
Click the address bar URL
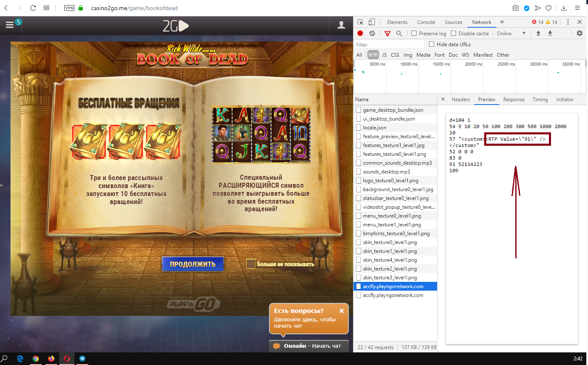coord(134,8)
